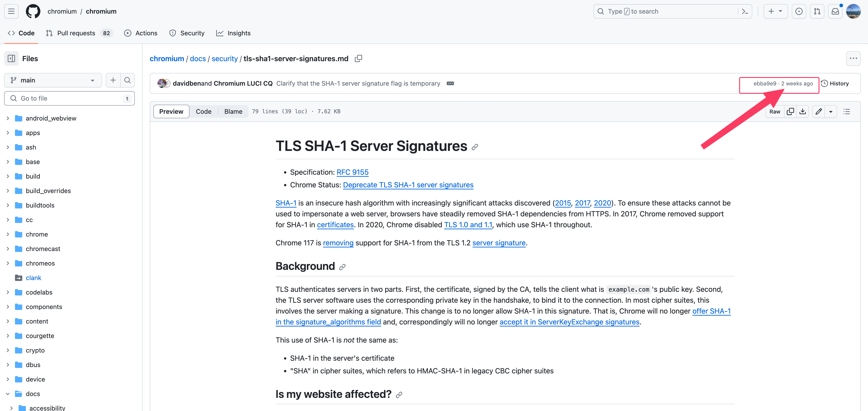The width and height of the screenshot is (868, 411).
Task: Open the main branch selector
Action: click(x=53, y=80)
